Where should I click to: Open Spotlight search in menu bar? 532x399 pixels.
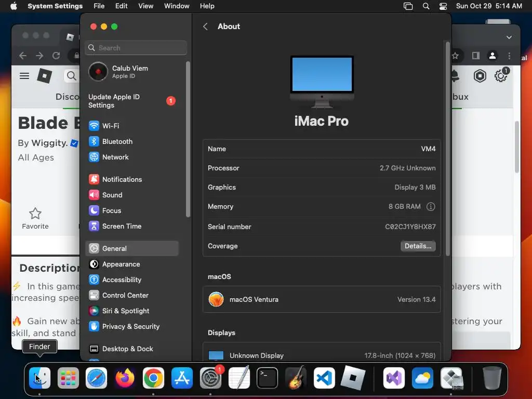click(x=426, y=6)
